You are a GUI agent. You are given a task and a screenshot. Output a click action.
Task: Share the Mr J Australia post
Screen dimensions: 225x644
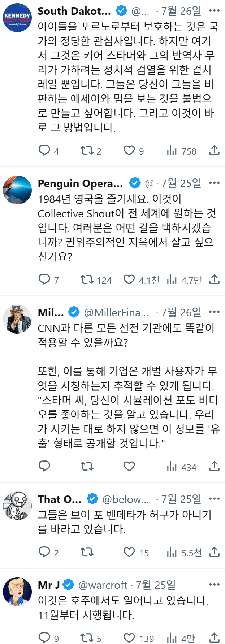pyautogui.click(x=214, y=638)
